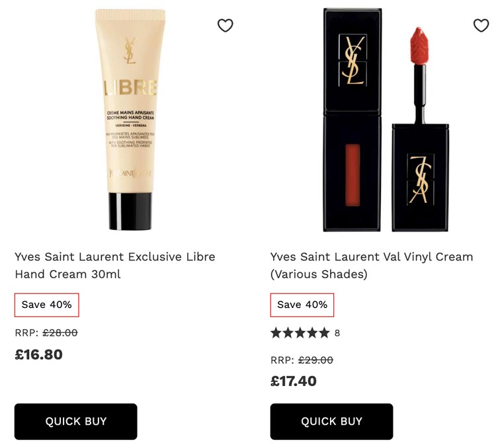This screenshot has height=448, width=496.
Task: Quick buy the Libre Hand Cream
Action: [x=76, y=422]
